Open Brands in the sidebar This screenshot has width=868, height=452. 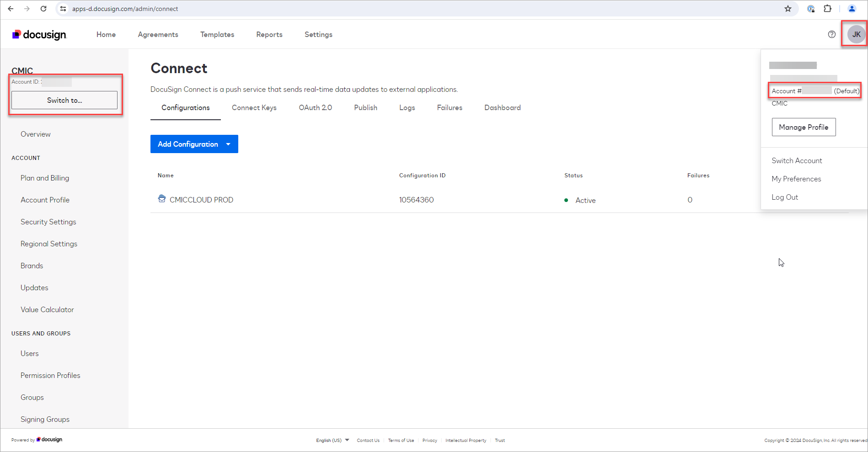tap(32, 266)
